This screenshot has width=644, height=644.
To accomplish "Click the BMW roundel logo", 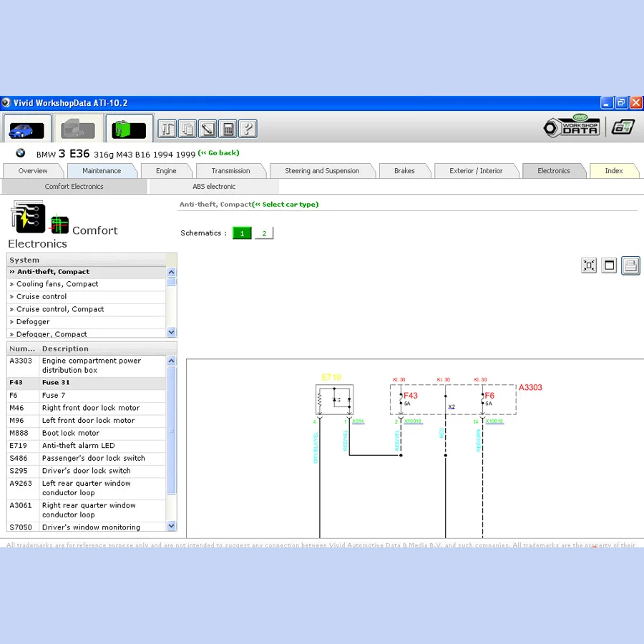I will coord(20,153).
